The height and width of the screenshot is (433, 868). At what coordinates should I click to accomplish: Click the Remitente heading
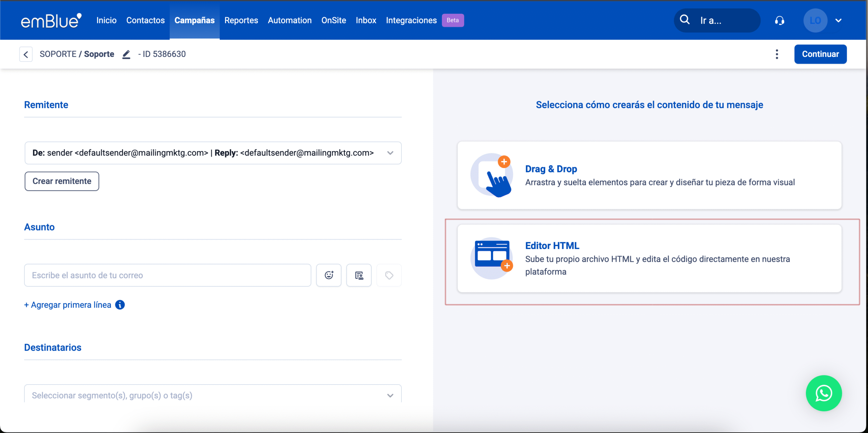(x=46, y=105)
